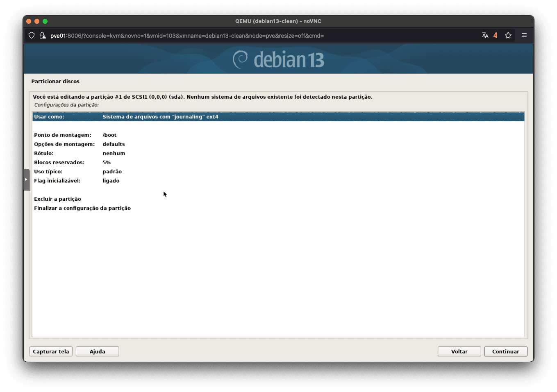Click the orange number 4 badge in address bar
The image size is (557, 392).
495,35
